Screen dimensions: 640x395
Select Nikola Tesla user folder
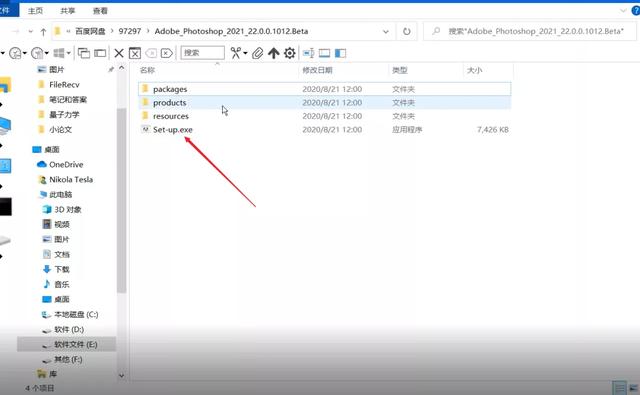[71, 180]
